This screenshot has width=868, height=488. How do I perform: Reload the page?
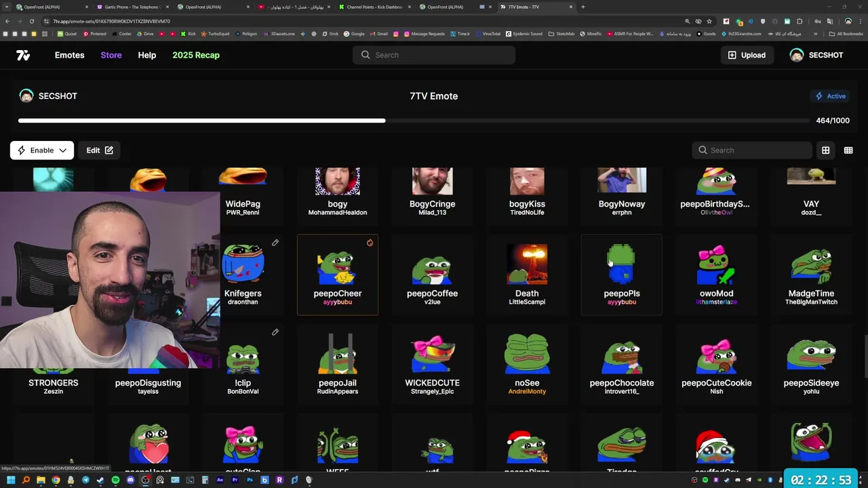(x=31, y=21)
